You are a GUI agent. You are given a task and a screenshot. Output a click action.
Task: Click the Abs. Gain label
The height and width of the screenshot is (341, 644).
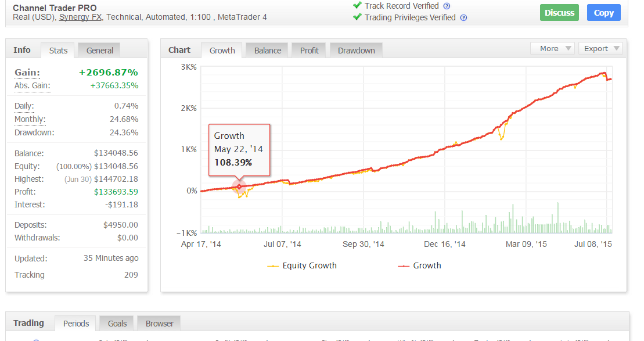coord(32,86)
